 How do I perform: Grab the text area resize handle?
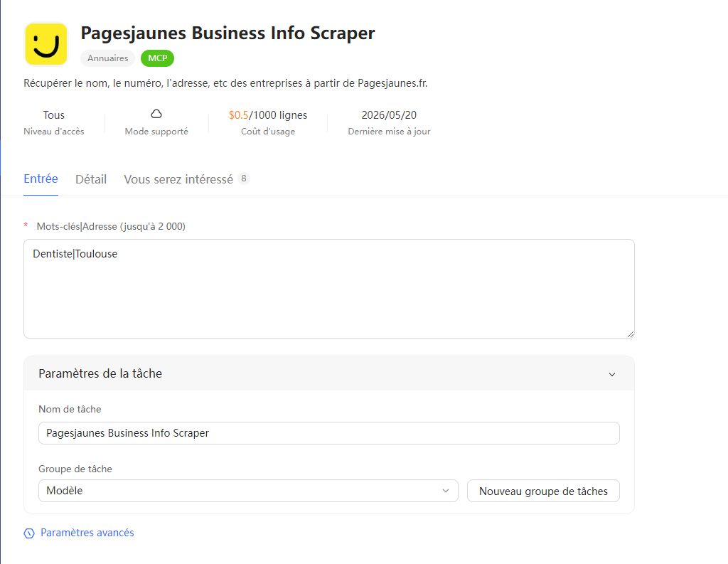pyautogui.click(x=630, y=334)
